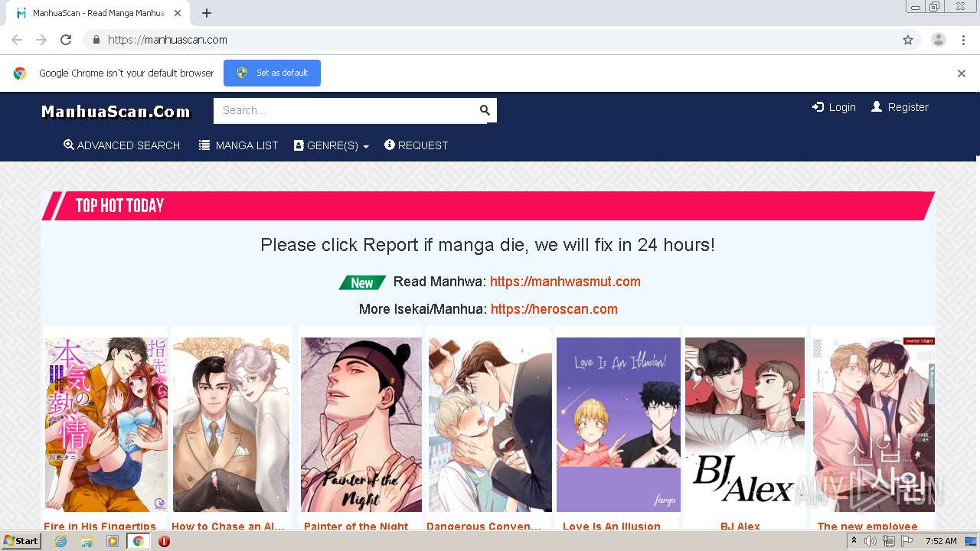The height and width of the screenshot is (551, 980).
Task: Open the BJ Alex cover thumbnail
Action: pos(744,425)
